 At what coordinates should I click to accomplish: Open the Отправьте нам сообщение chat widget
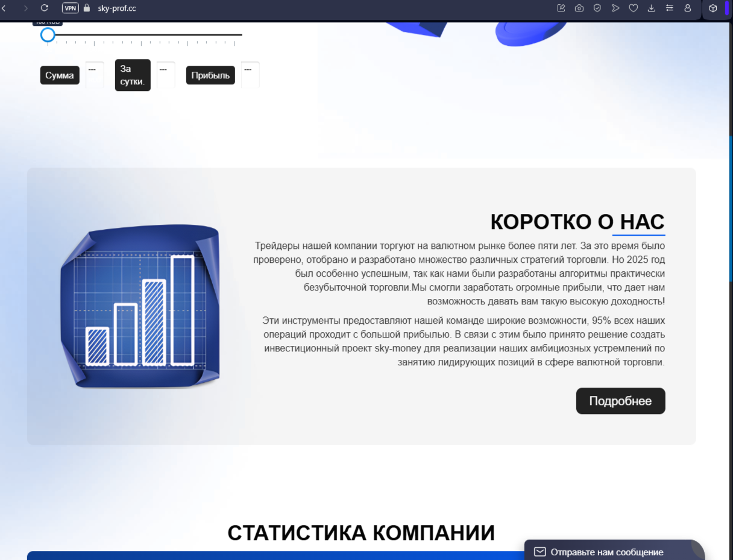[614, 550]
